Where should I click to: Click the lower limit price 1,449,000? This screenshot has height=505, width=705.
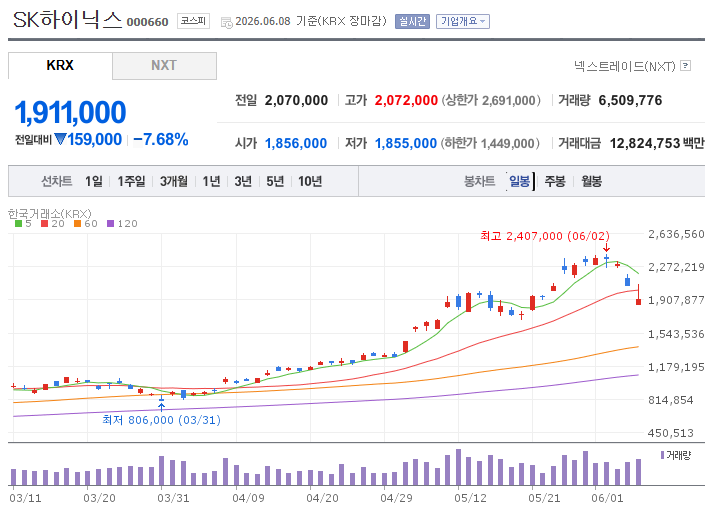(x=507, y=143)
